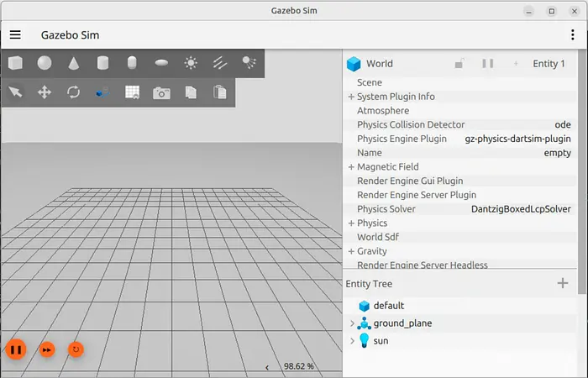Click the Scene component row
This screenshot has width=588, height=378.
pos(460,82)
